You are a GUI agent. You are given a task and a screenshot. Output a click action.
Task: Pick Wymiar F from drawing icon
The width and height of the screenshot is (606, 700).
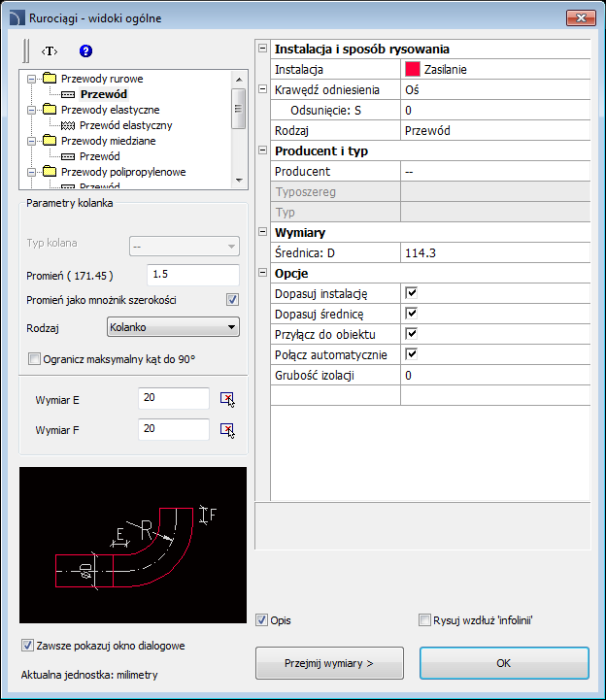pyautogui.click(x=227, y=430)
